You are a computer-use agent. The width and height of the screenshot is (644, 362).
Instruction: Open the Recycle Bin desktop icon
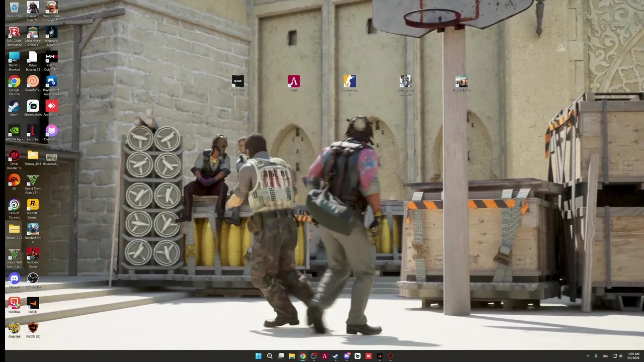pos(14,10)
